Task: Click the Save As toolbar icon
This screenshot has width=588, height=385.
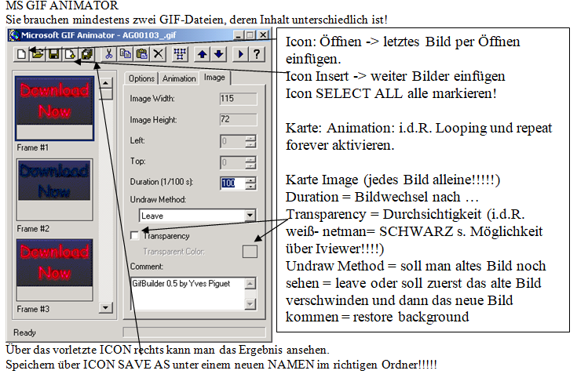Action: click(x=86, y=53)
